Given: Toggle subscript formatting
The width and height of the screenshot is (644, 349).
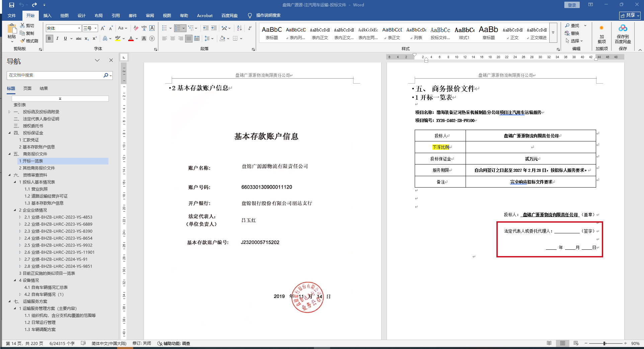Looking at the screenshot, I should tap(87, 38).
